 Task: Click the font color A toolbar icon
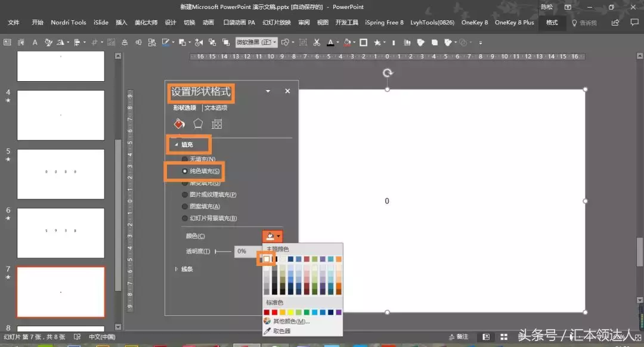(330, 42)
